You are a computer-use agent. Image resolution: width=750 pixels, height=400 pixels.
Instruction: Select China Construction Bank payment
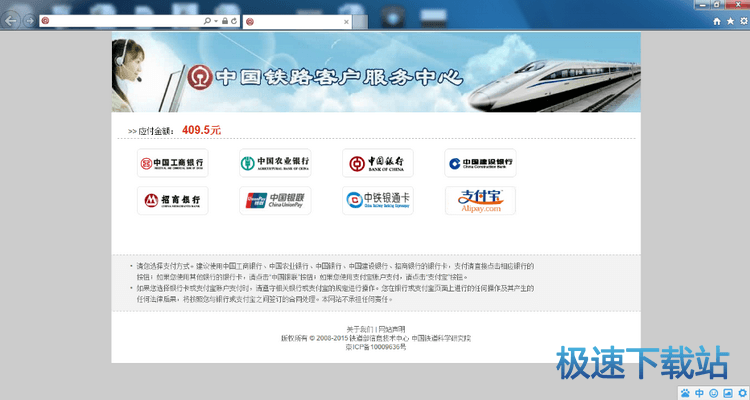point(480,163)
